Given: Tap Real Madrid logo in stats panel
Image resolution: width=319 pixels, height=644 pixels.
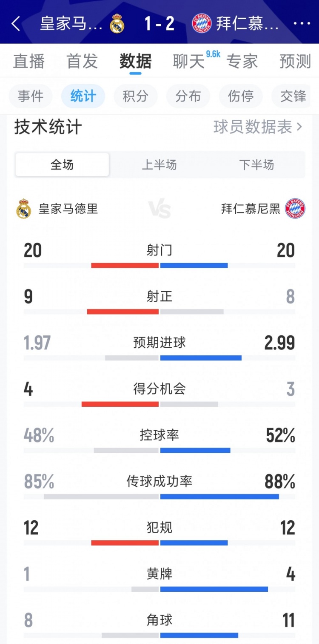Looking at the screenshot, I should 23,209.
